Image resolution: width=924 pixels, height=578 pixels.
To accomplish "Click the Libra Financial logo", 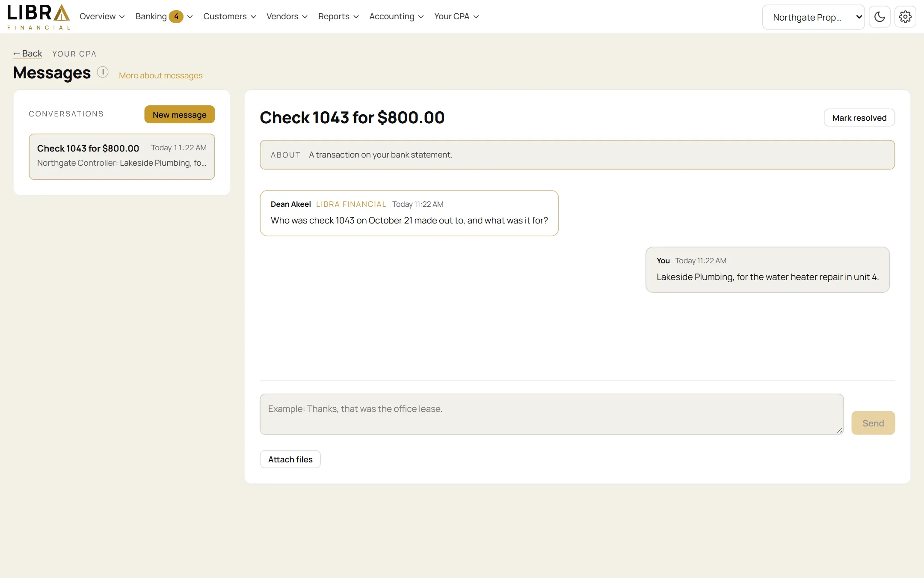I will (x=38, y=17).
